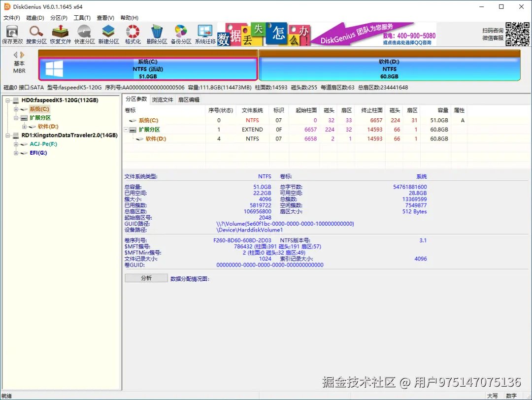
Task: Click the 软件(D:) row in partition table
Action: (x=326, y=139)
